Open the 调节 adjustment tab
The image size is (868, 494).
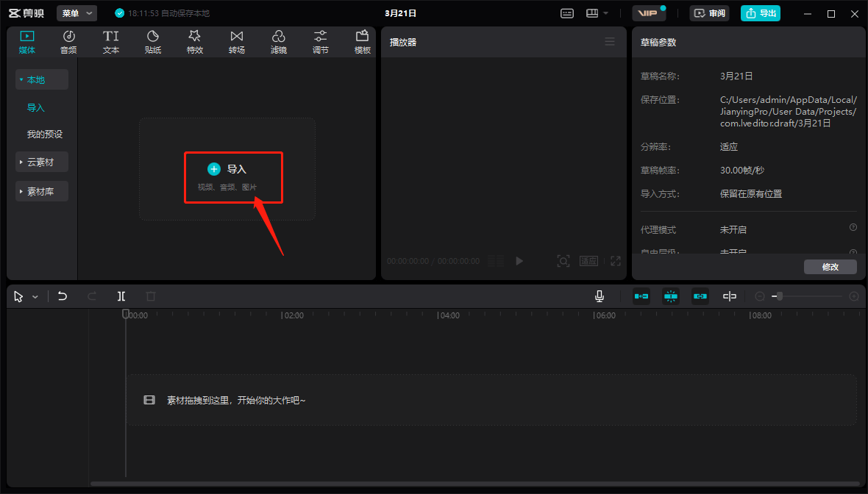[321, 42]
